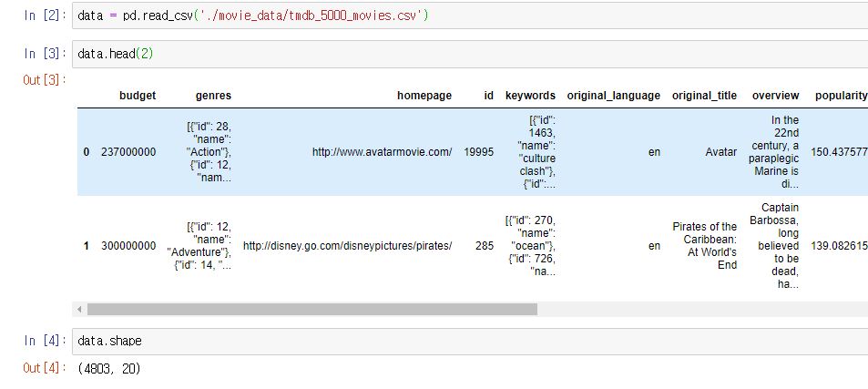Click budget value 237000000

pyautogui.click(x=128, y=152)
